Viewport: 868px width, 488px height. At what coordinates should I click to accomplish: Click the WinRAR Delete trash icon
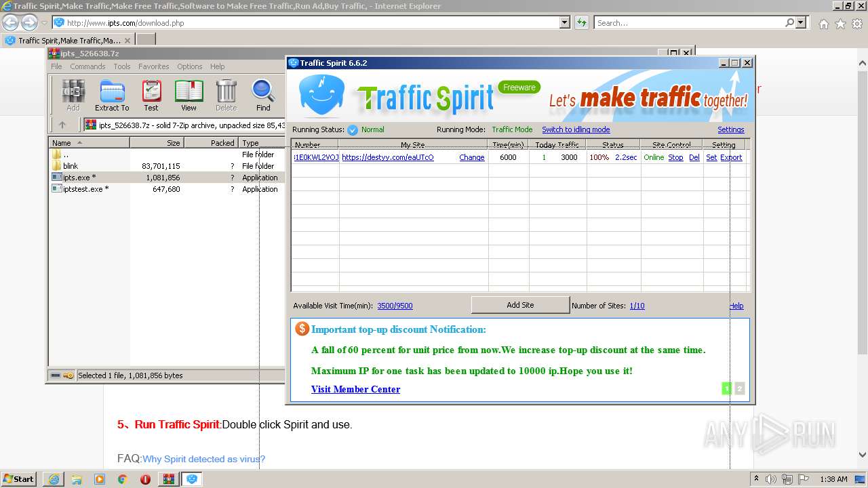(226, 95)
